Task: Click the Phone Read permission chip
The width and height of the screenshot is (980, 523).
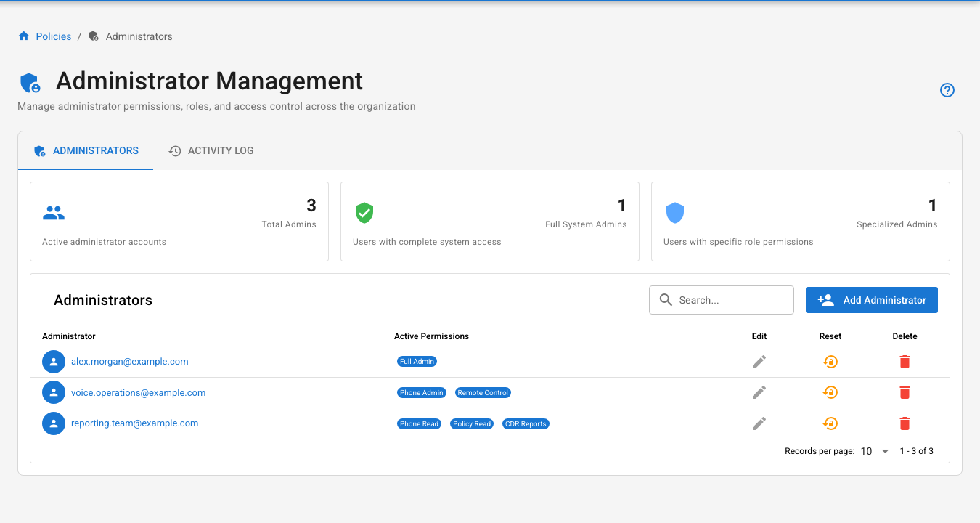Action: (419, 423)
